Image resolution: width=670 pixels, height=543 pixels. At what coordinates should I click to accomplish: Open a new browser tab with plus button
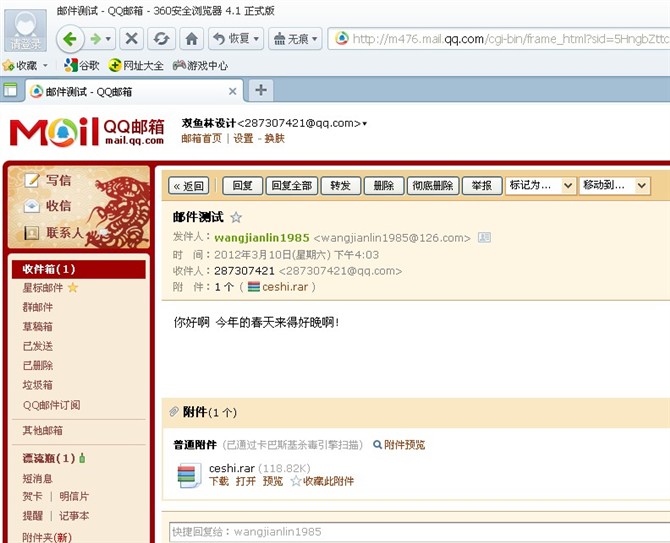click(x=261, y=90)
